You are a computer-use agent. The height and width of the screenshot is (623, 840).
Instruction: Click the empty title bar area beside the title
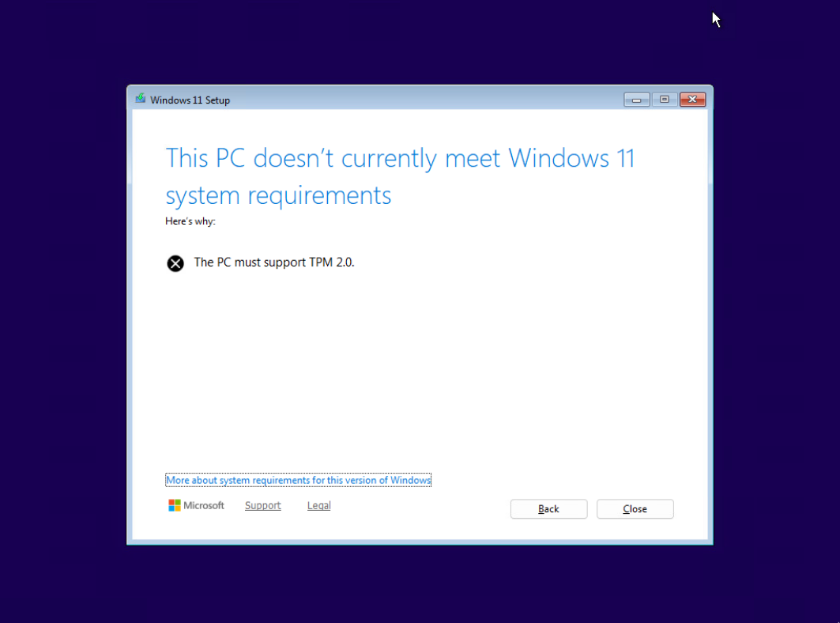(x=424, y=100)
